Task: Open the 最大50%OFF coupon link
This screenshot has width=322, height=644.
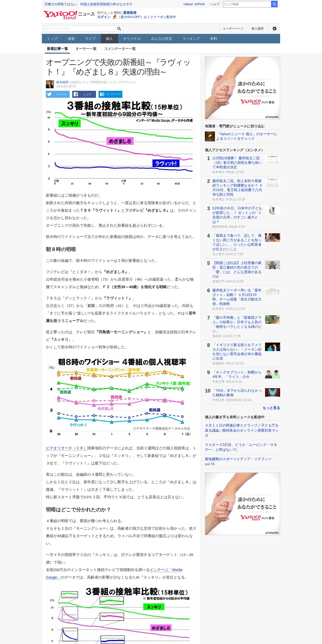Action: click(x=147, y=17)
